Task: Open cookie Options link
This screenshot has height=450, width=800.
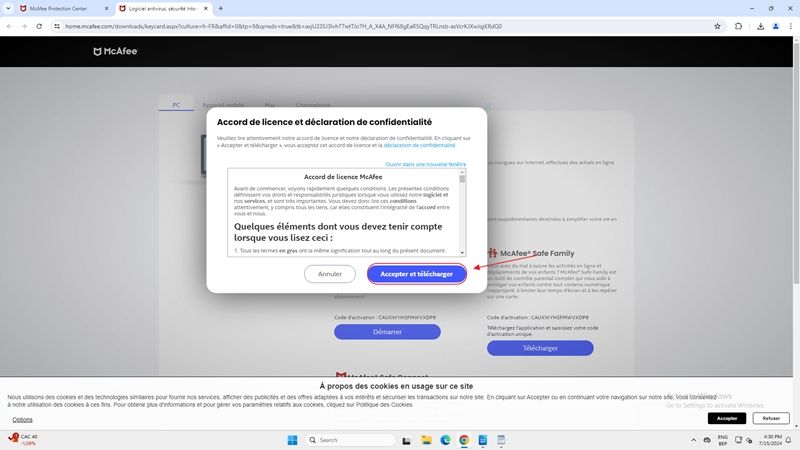Action: (22, 419)
